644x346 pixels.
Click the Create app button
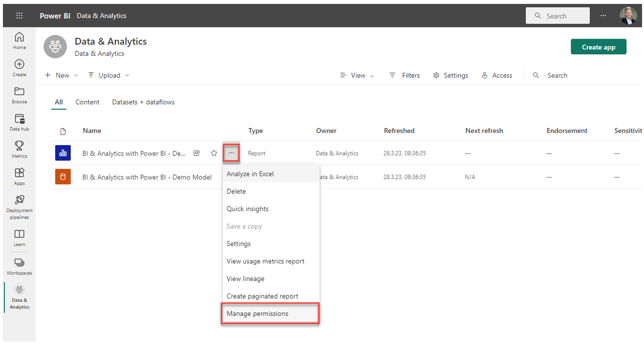598,47
